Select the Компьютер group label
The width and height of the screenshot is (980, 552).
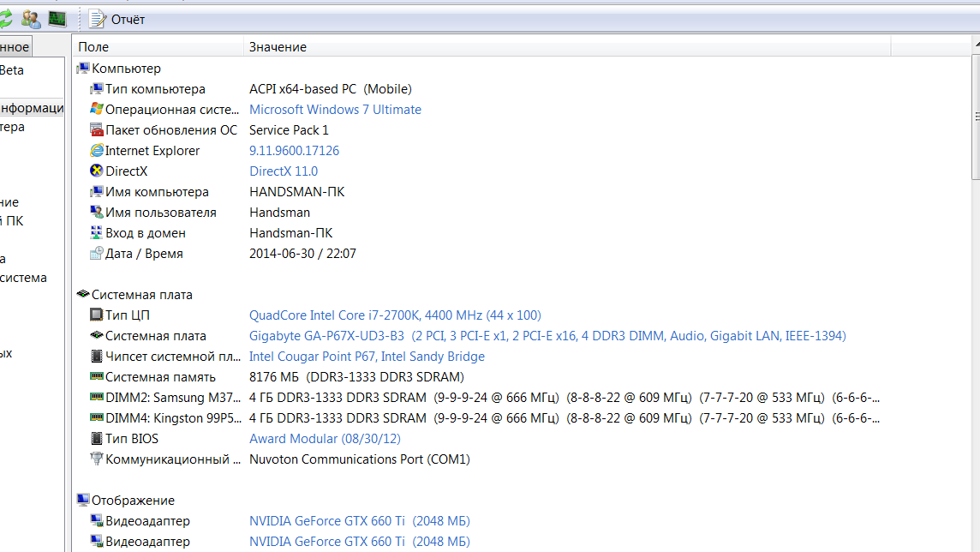pyautogui.click(x=126, y=68)
